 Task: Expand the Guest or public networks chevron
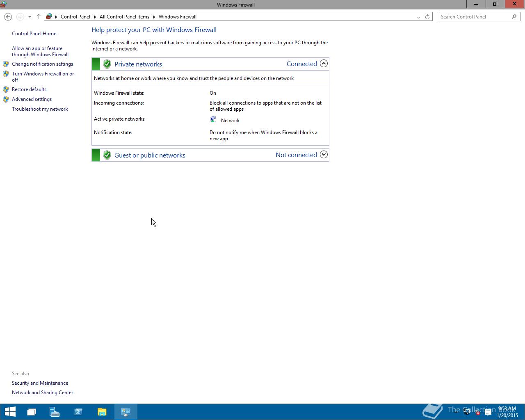[324, 155]
